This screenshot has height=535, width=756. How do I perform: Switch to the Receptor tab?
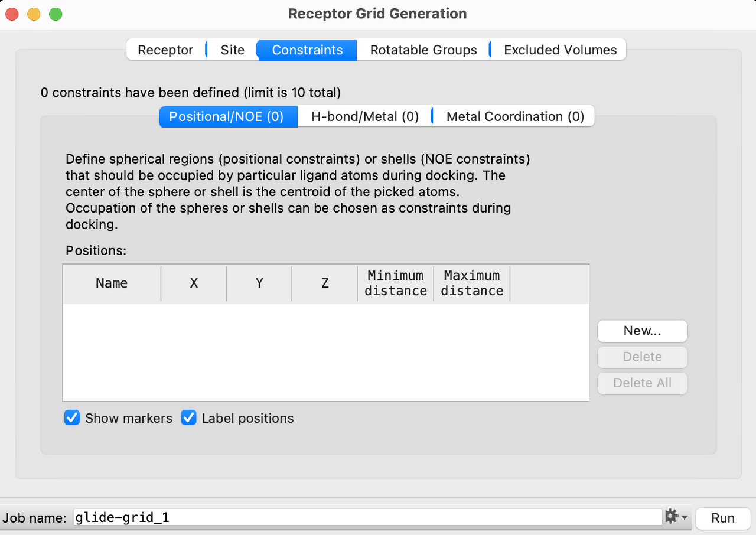pos(165,50)
